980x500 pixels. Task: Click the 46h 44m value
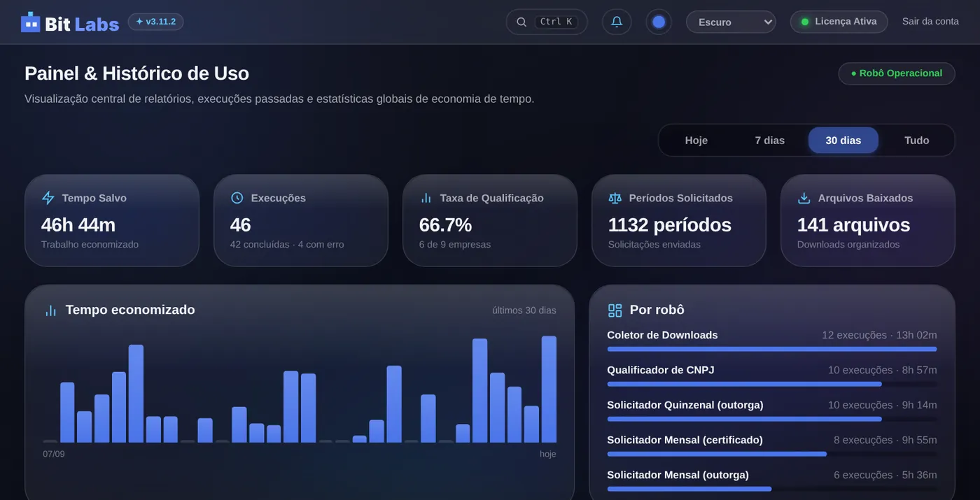click(x=78, y=225)
